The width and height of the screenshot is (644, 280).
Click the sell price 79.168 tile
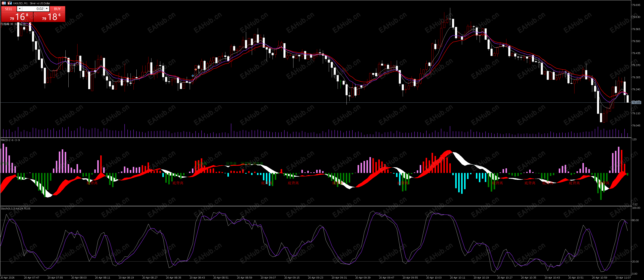tap(17, 17)
